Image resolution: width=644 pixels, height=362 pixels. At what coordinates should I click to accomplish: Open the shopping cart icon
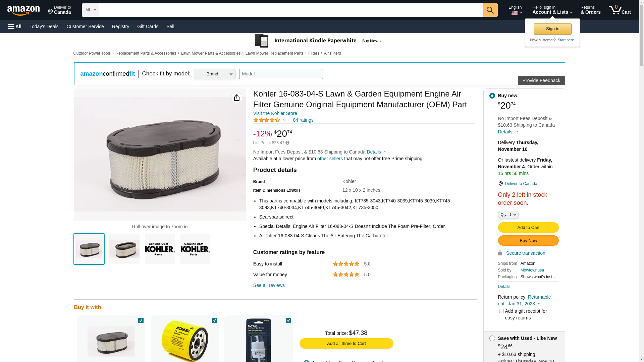click(x=620, y=10)
